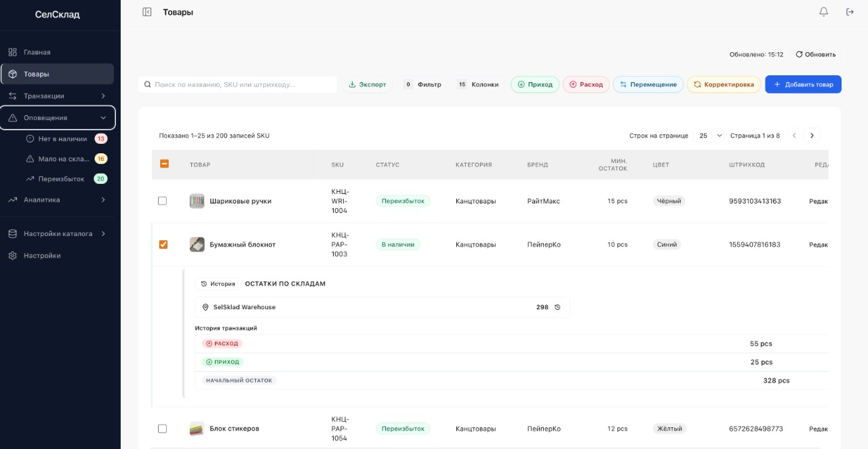Click Шариковые ручки product thumbnail

(197, 201)
